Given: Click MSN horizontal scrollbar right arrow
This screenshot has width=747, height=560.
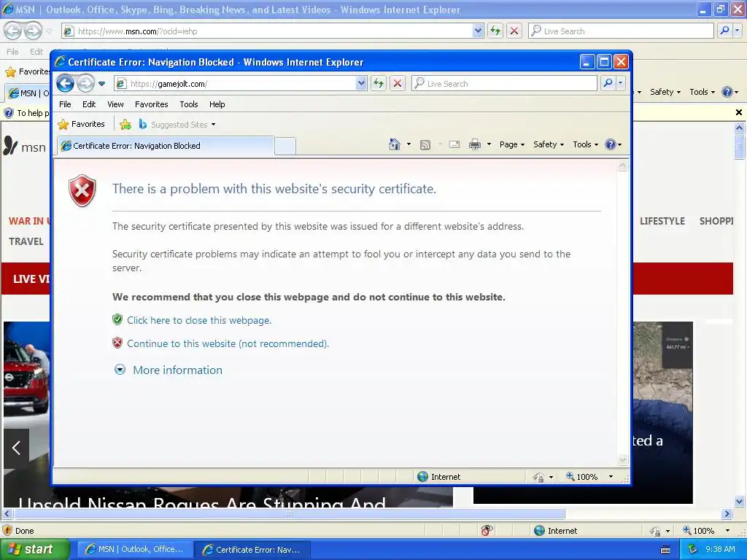Looking at the screenshot, I should tap(727, 514).
